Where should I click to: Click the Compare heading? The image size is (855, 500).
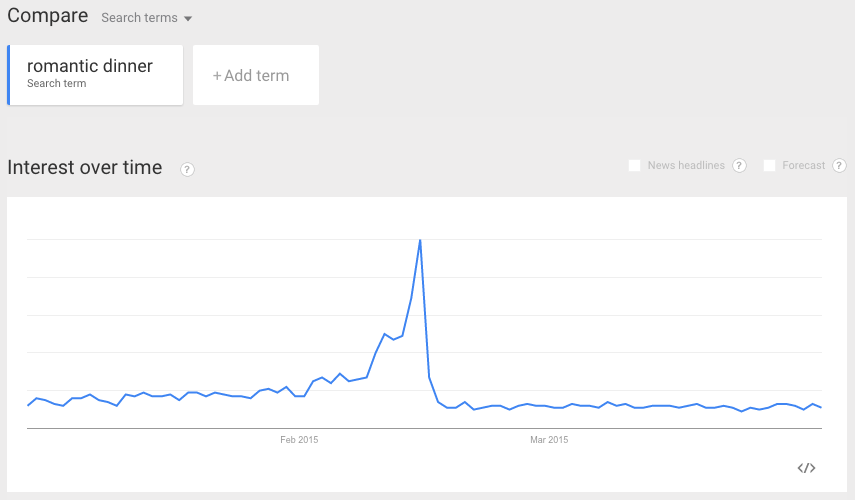pos(47,16)
